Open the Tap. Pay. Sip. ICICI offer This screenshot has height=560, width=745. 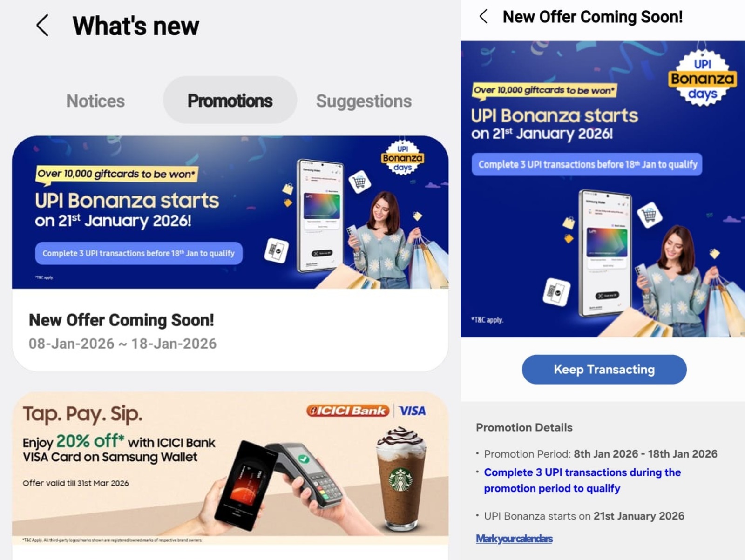pyautogui.click(x=230, y=468)
